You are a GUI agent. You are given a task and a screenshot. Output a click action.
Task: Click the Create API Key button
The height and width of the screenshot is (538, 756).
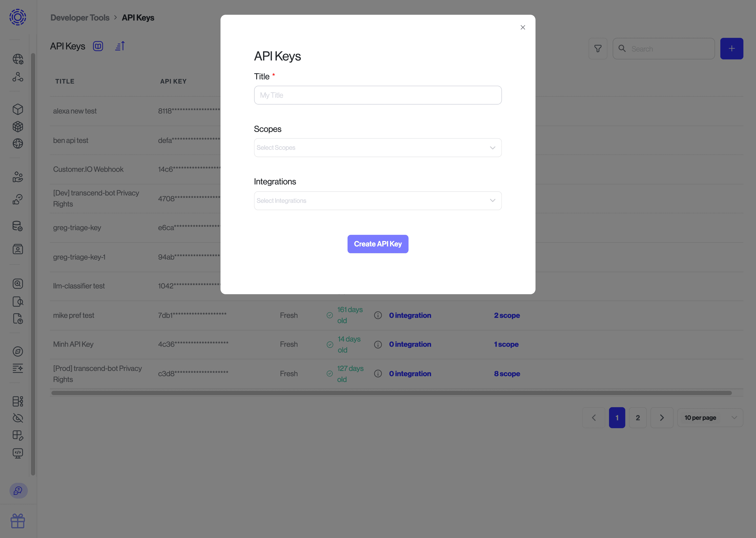tap(378, 244)
